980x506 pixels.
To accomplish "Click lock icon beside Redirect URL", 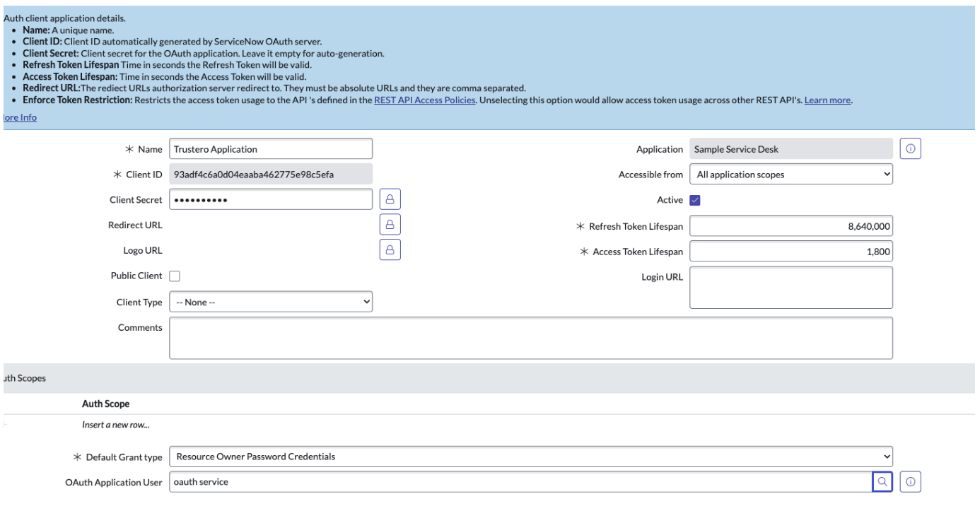I will (x=390, y=225).
